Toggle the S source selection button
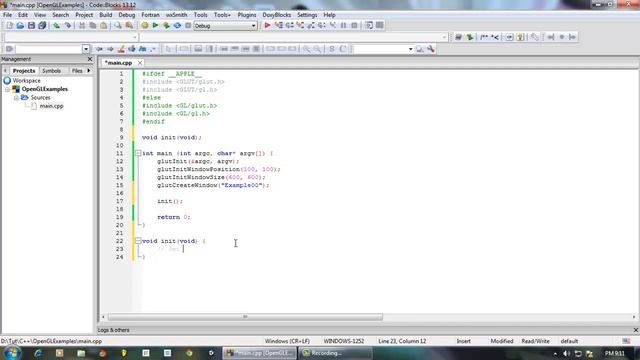The height and width of the screenshot is (360, 640). click(x=331, y=49)
